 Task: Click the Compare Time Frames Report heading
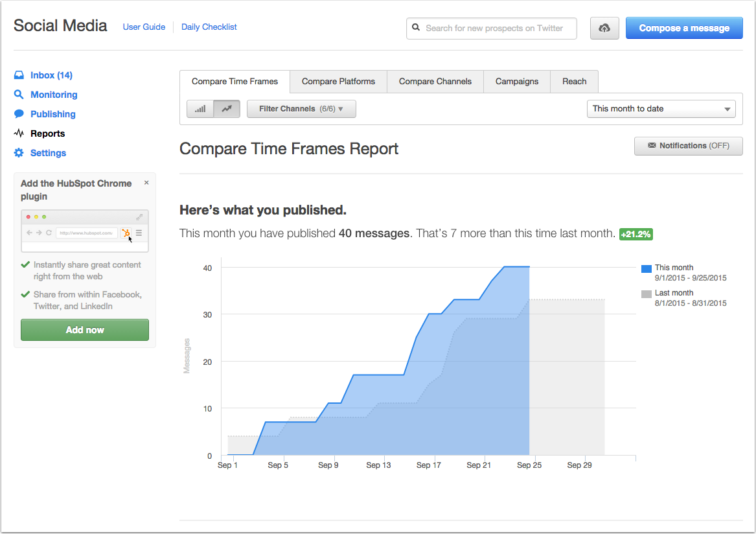289,148
